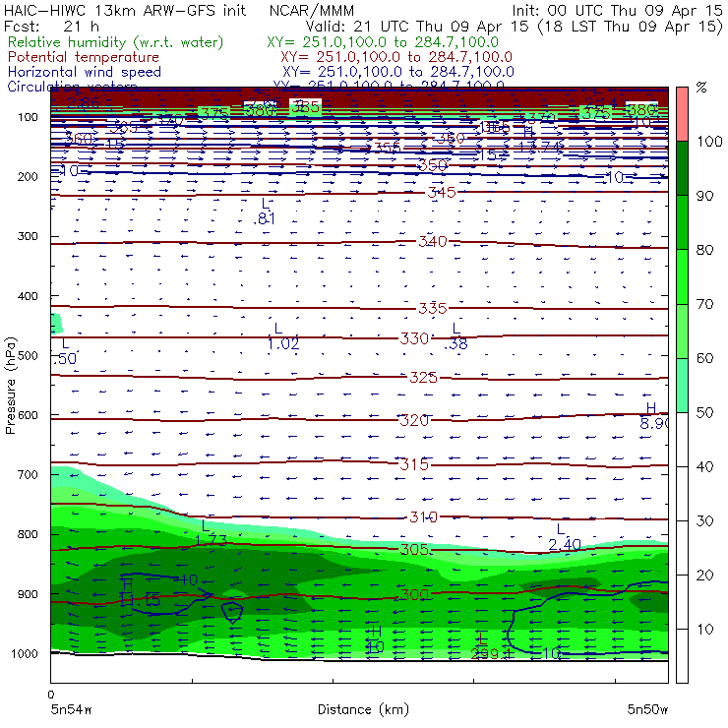Click the "315" potential temperature contour label

pyautogui.click(x=414, y=463)
